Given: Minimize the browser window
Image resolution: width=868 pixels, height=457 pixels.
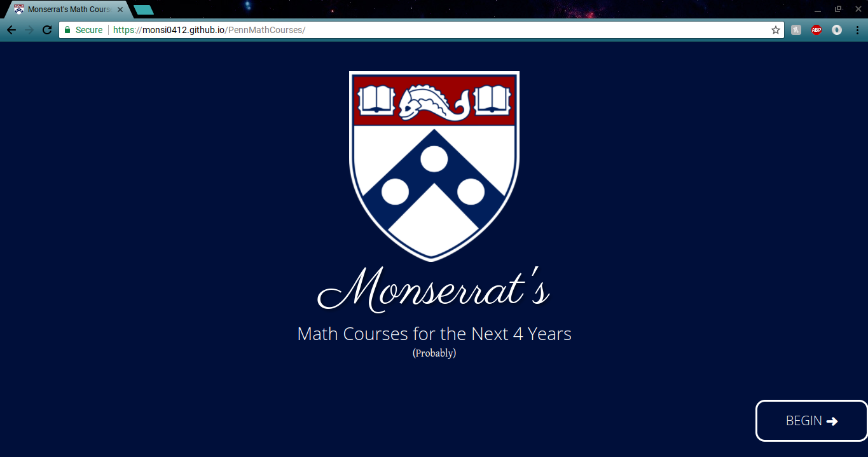Looking at the screenshot, I should [x=818, y=10].
